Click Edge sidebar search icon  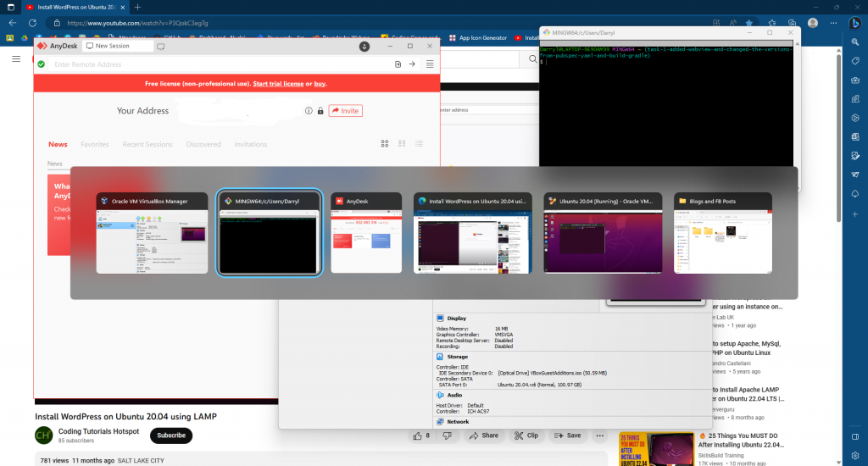pyautogui.click(x=855, y=42)
